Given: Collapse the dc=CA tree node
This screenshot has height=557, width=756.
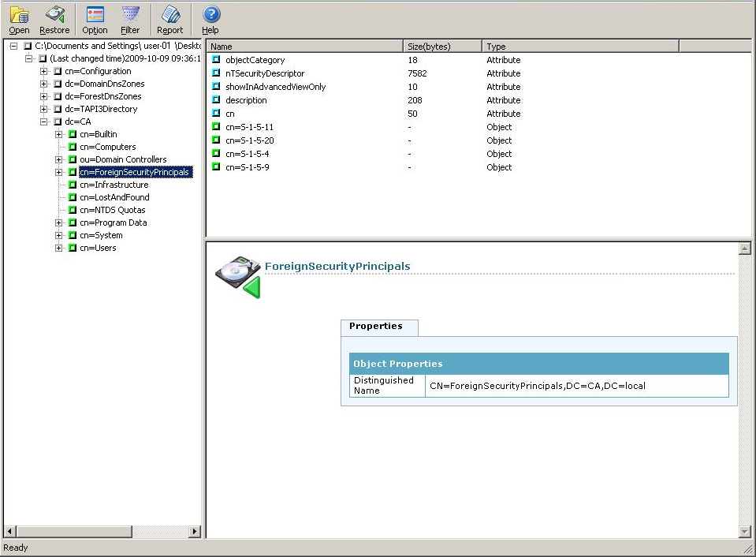Looking at the screenshot, I should [x=45, y=121].
